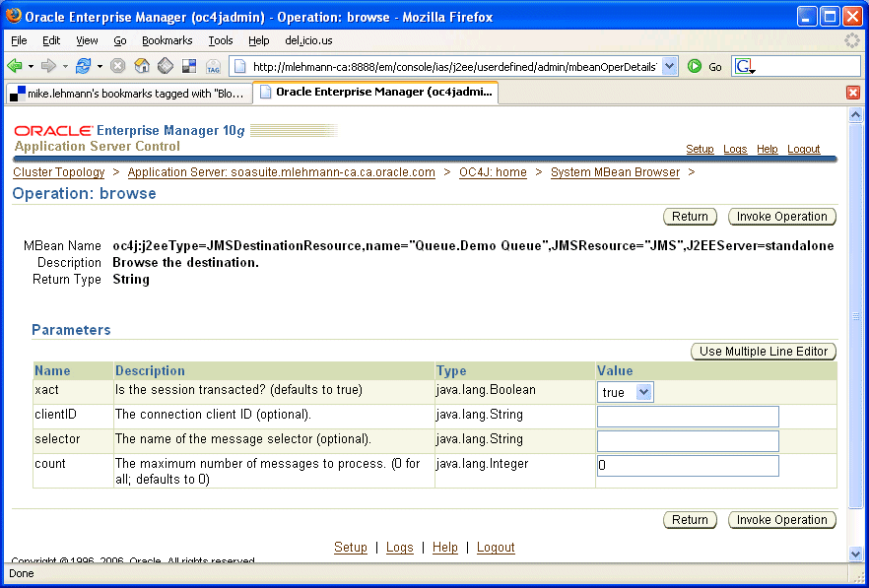Open the Application Server soasuite breadcrumb link
Viewport: 869px width, 588px height.
[282, 172]
